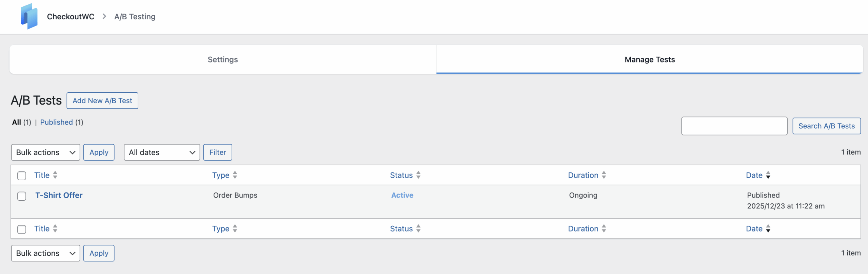Open the Bulk actions dropdown
Viewport: 868px width, 274px height.
pos(45,152)
